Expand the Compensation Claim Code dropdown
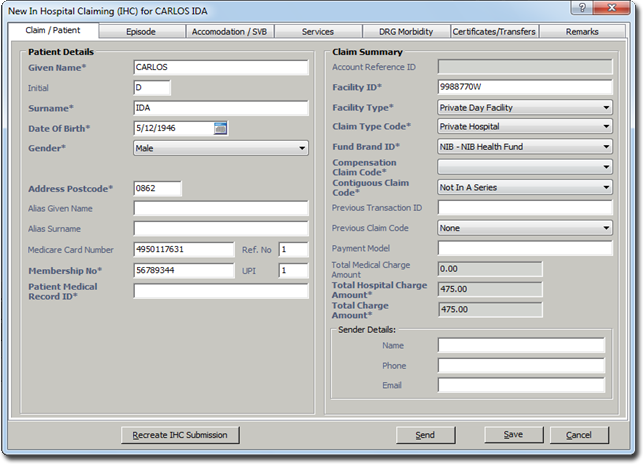Viewport: 643px width, 464px height. pos(606,167)
